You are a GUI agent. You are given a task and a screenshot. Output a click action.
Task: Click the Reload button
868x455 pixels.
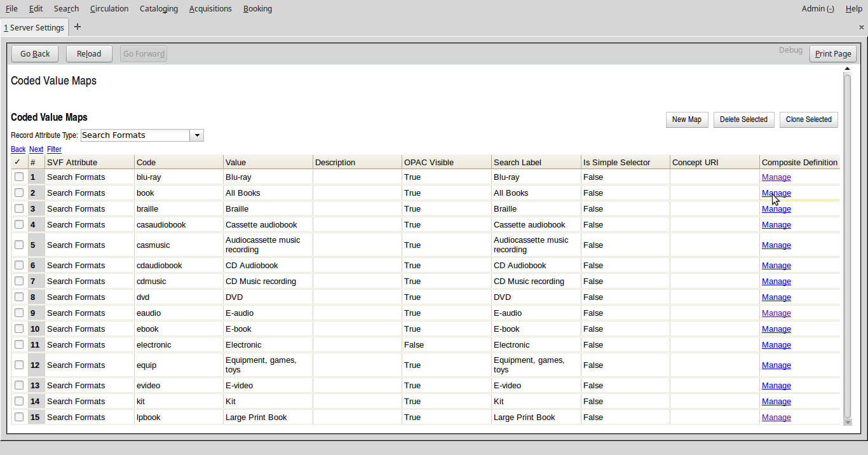click(89, 54)
